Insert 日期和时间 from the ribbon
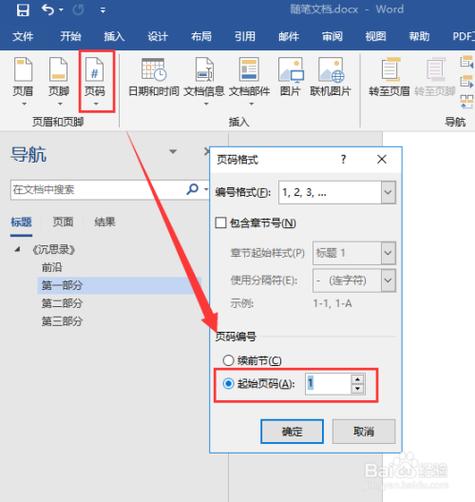 pos(154,77)
